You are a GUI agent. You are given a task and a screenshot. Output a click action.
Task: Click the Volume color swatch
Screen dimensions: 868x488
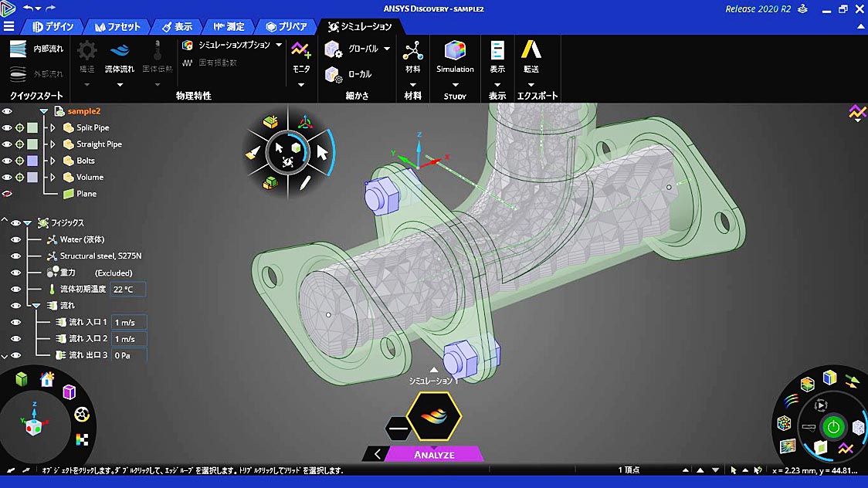pos(32,178)
